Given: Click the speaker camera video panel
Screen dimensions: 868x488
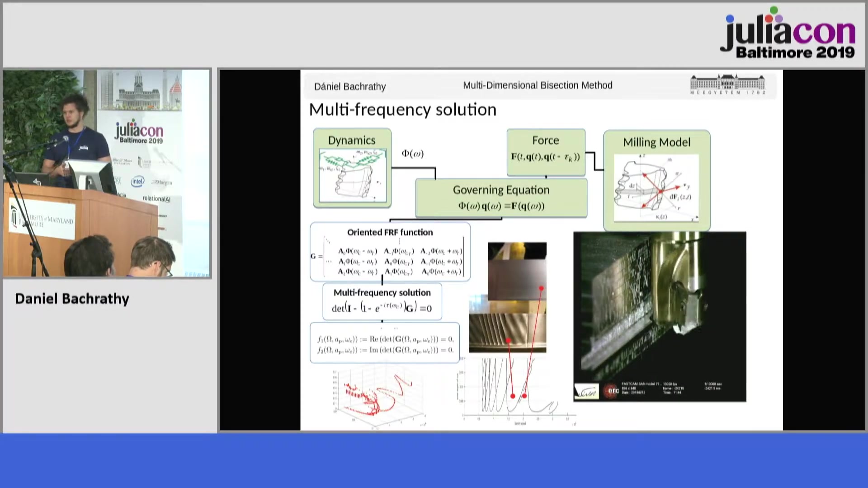Looking at the screenshot, I should (x=107, y=173).
